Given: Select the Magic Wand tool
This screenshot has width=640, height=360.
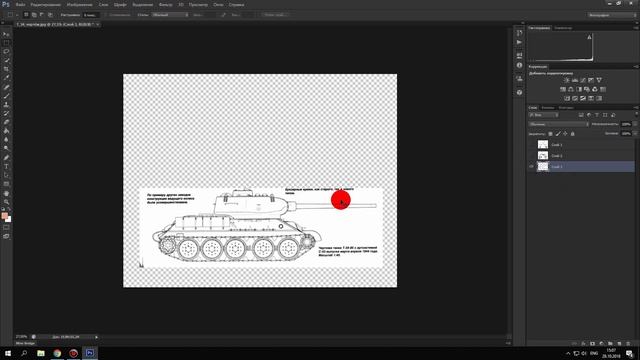Looking at the screenshot, I should [x=6, y=60].
